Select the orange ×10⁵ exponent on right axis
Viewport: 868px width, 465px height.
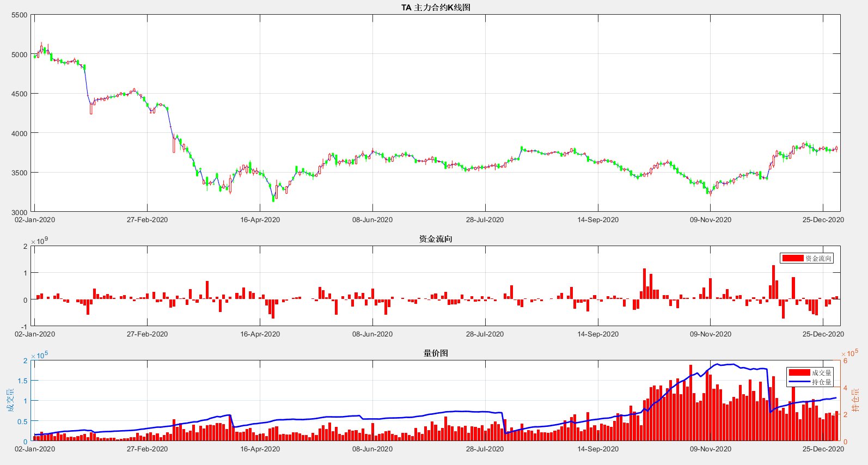pos(849,354)
